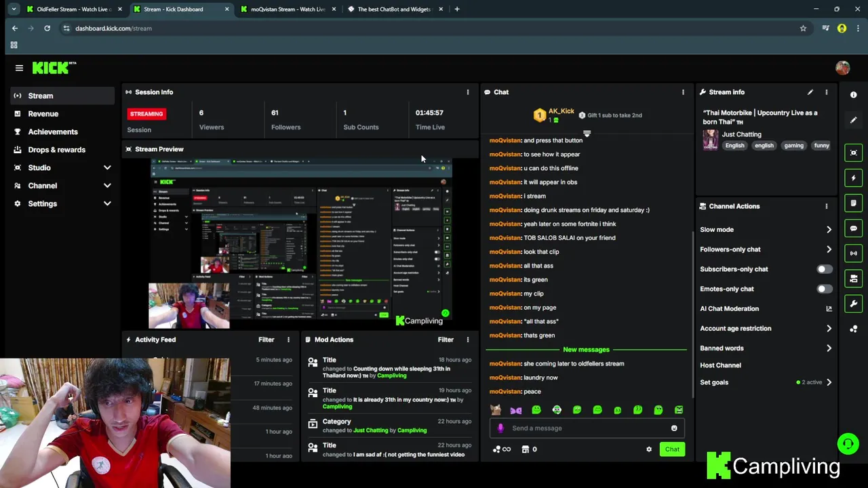868x488 pixels.
Task: Open Stream info three-dot menu
Action: tap(826, 92)
